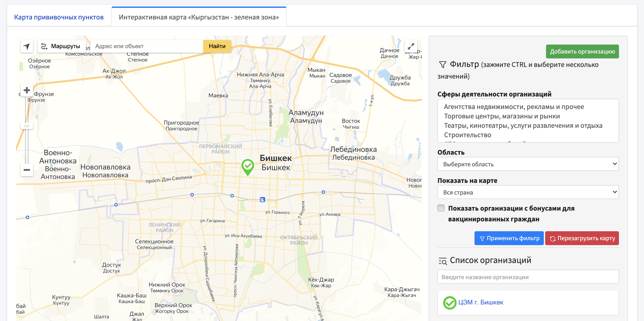
Task: Open the Область dropdown
Action: tap(528, 164)
